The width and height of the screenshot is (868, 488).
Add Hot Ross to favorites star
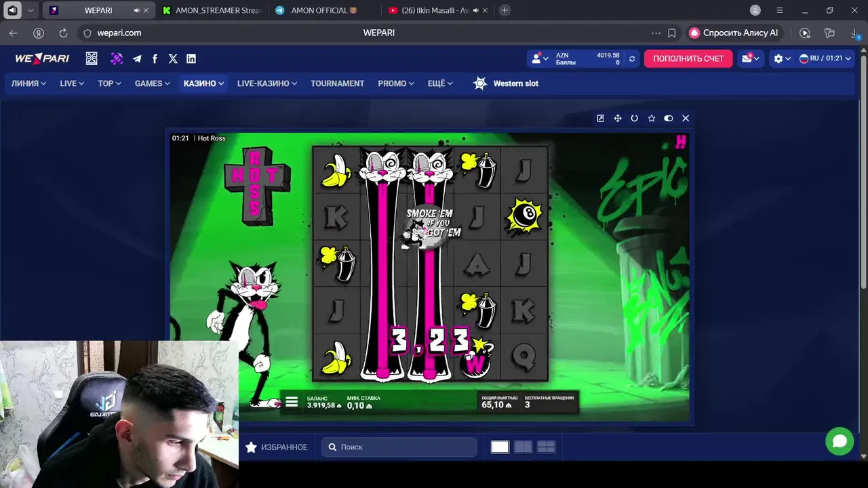coord(652,118)
